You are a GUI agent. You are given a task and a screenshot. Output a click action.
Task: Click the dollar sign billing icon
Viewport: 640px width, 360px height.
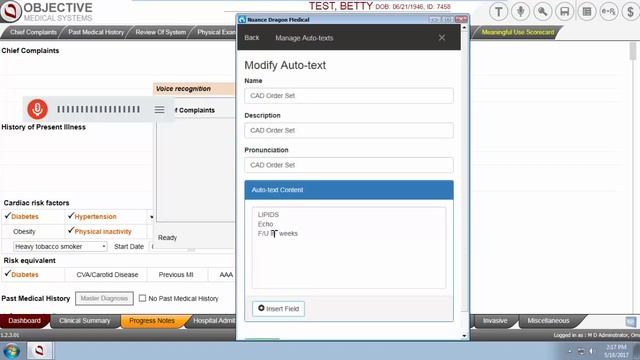pyautogui.click(x=631, y=12)
